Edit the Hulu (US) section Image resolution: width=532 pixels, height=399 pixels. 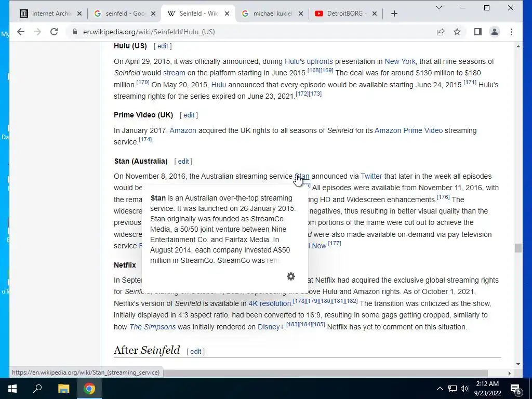tap(163, 46)
